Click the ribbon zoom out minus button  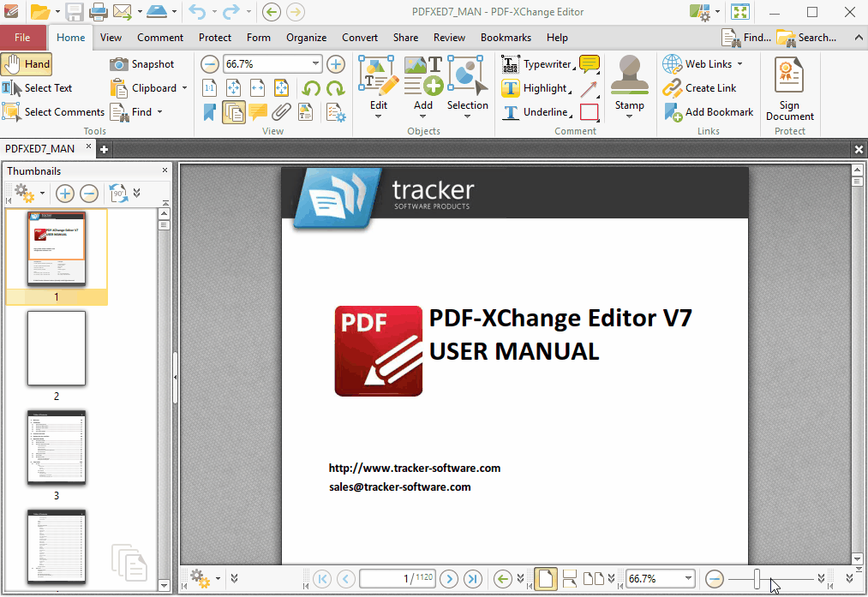209,64
